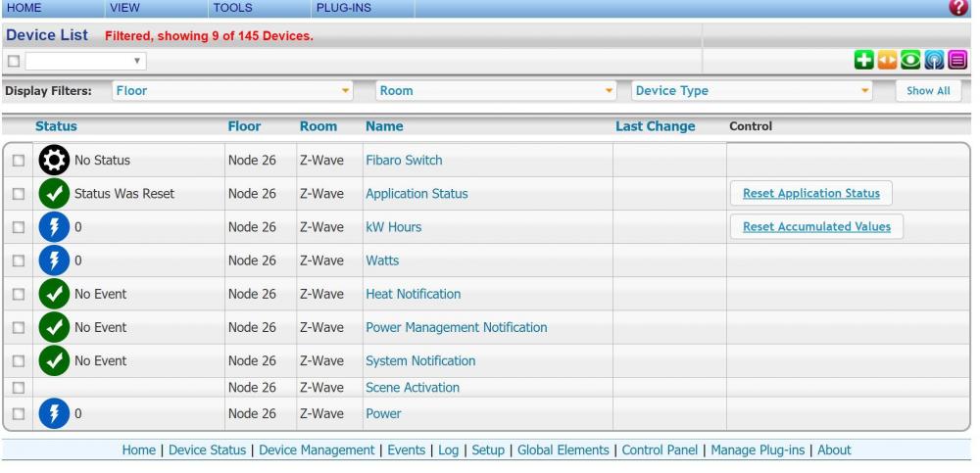Open the TOOLS menu
This screenshot has width=980, height=473.
point(232,8)
